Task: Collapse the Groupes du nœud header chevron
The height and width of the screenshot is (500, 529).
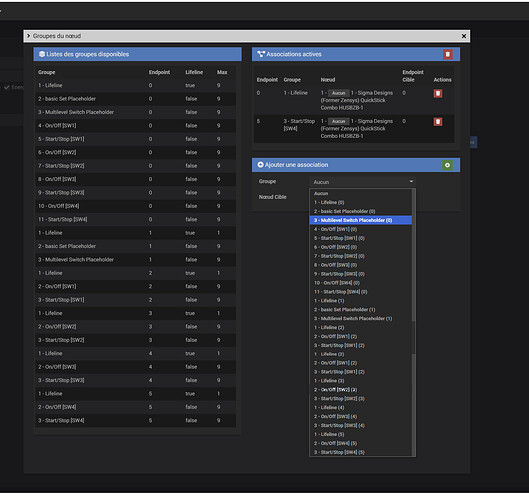Action: point(29,36)
